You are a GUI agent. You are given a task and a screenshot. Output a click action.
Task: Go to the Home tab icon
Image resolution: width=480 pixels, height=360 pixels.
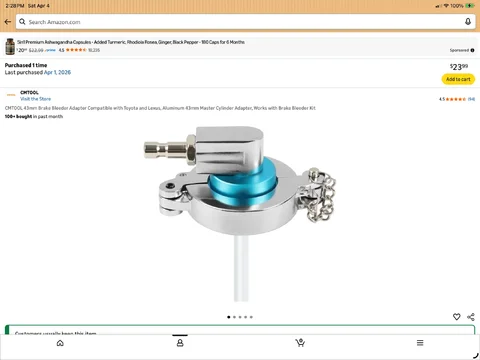point(60,343)
